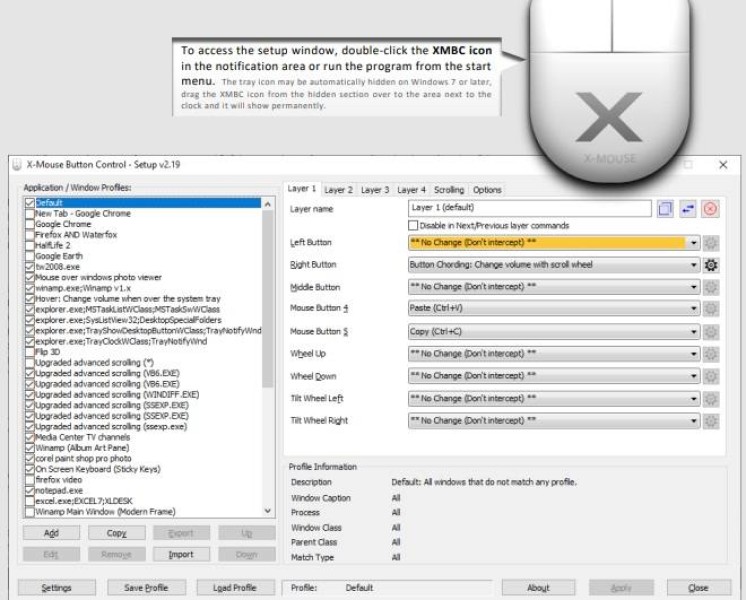This screenshot has width=746, height=600.
Task: Click in the Layer name text field
Action: point(530,208)
